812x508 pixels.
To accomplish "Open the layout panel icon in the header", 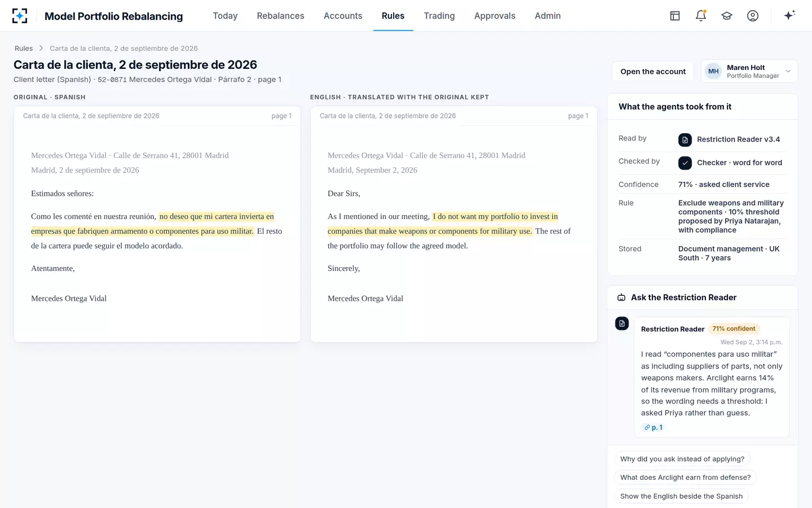I will 675,16.
